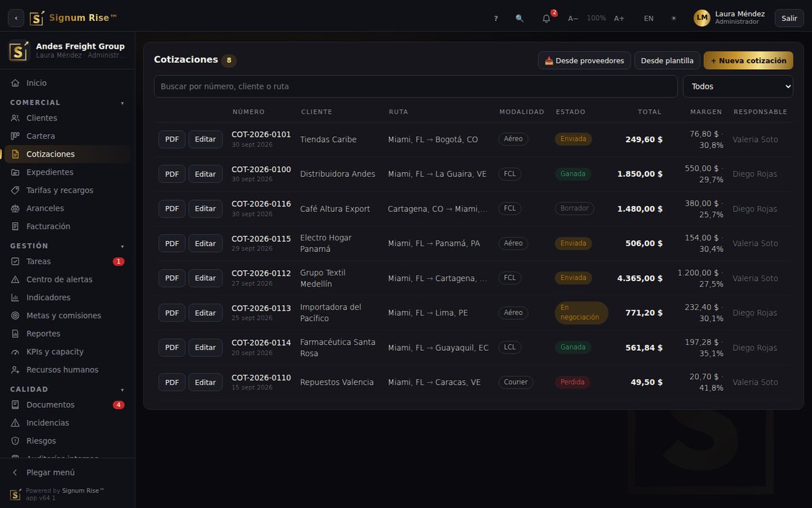Open PDF for COT-2026-0101

[x=172, y=140]
